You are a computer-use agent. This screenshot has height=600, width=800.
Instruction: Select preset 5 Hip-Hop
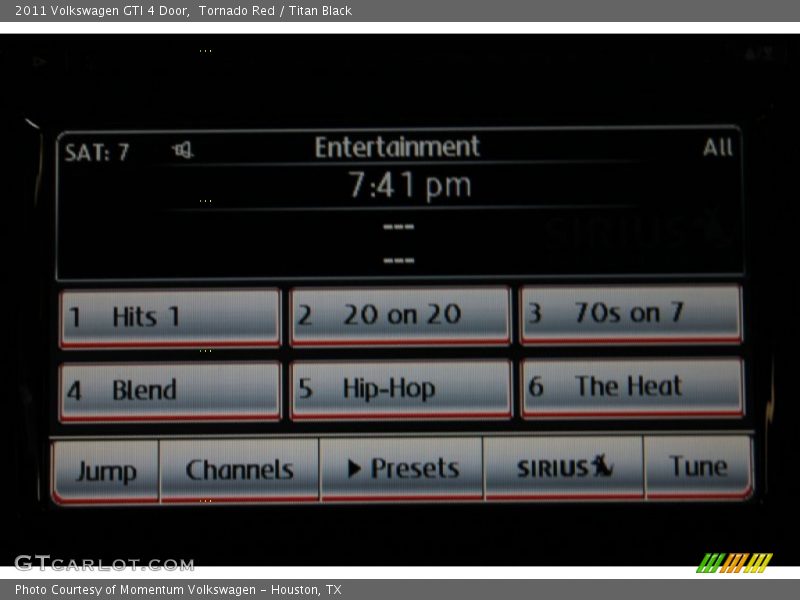pos(401,390)
